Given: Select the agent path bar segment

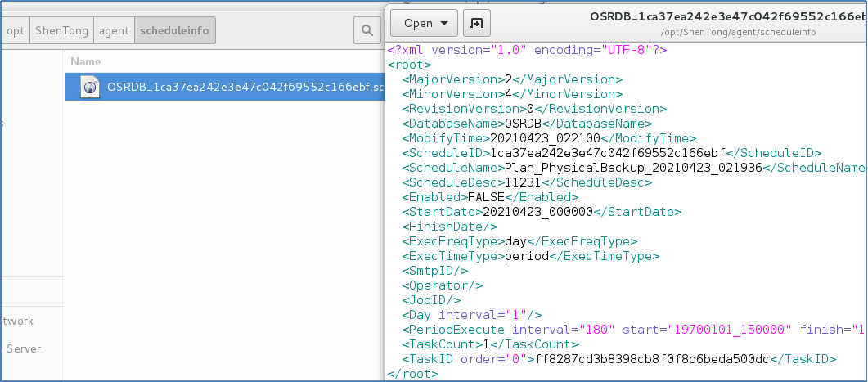Looking at the screenshot, I should pos(113,31).
